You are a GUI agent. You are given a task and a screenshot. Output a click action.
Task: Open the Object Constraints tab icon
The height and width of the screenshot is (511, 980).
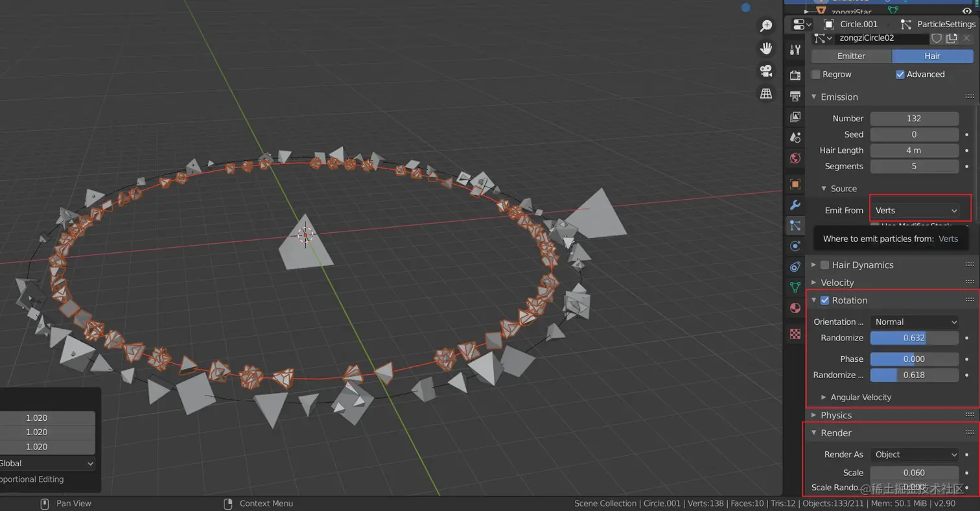(795, 267)
